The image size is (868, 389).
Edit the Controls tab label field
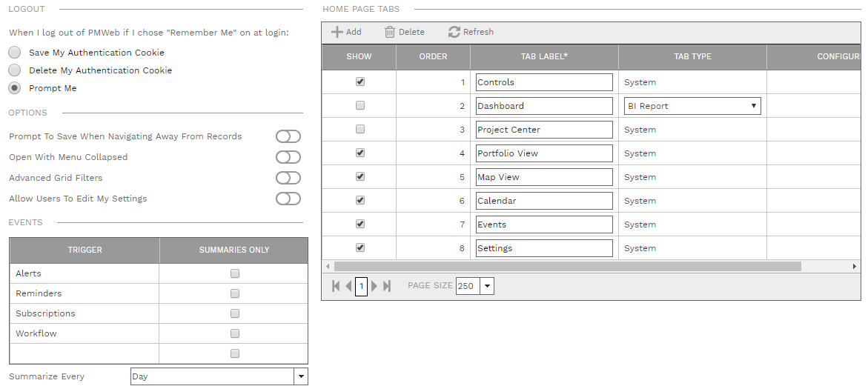[544, 82]
